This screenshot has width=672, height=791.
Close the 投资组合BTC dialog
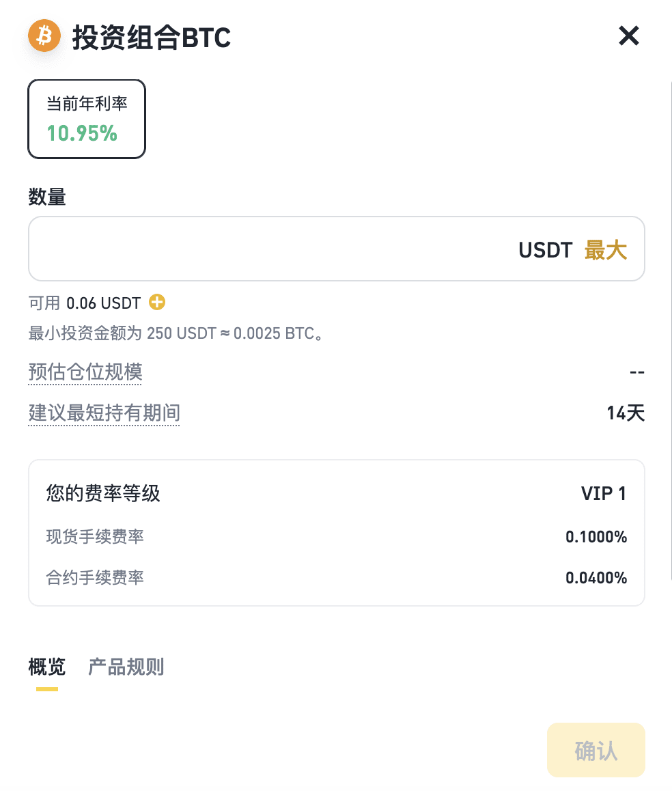click(628, 36)
